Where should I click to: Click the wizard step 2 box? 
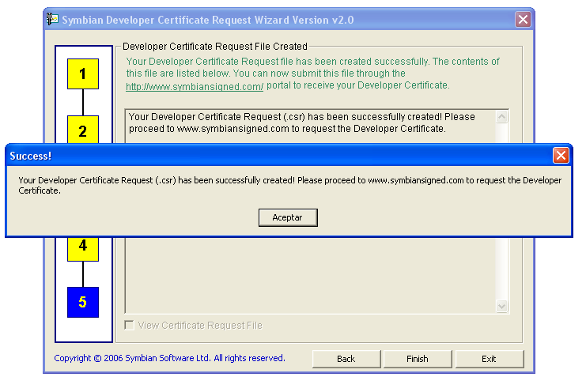point(83,130)
